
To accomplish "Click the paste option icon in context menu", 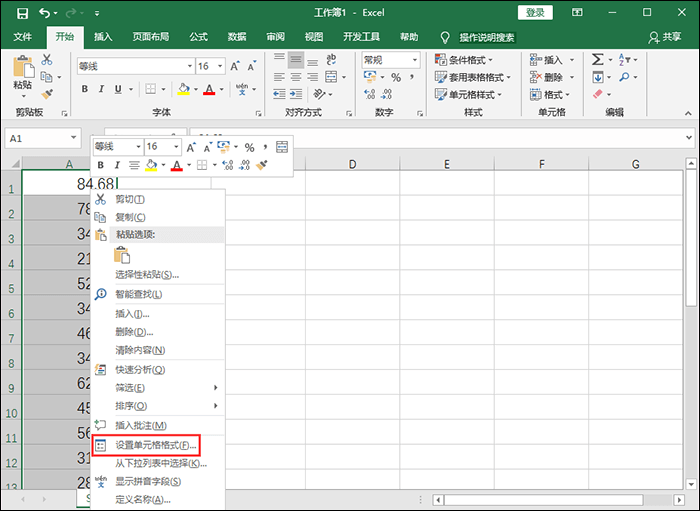I will (122, 255).
